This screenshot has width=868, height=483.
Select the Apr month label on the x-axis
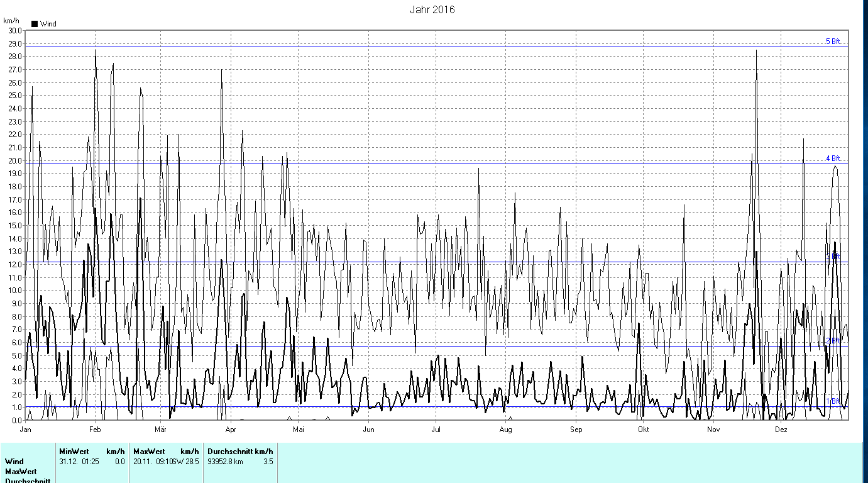coord(230,430)
